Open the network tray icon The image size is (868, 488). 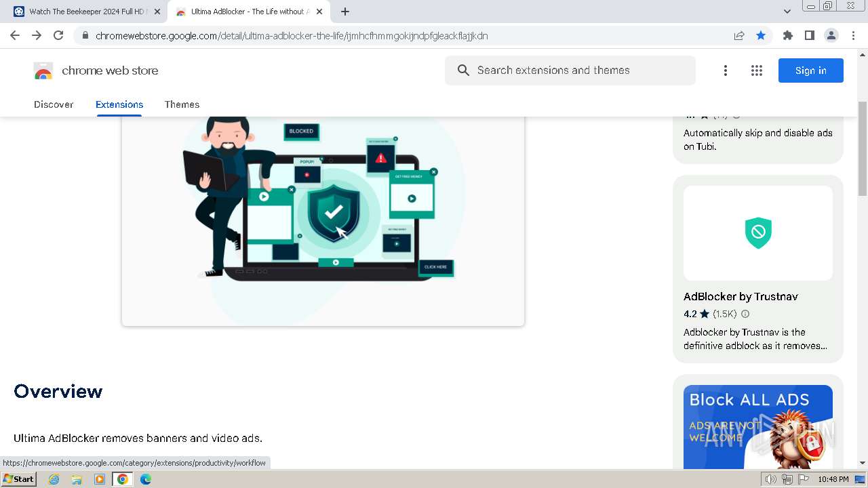787,479
